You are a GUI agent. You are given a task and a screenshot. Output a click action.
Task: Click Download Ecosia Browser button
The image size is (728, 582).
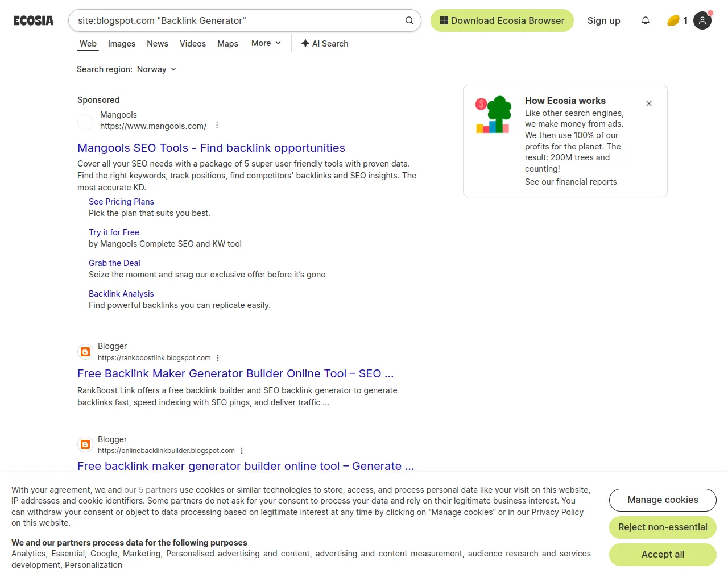502,20
